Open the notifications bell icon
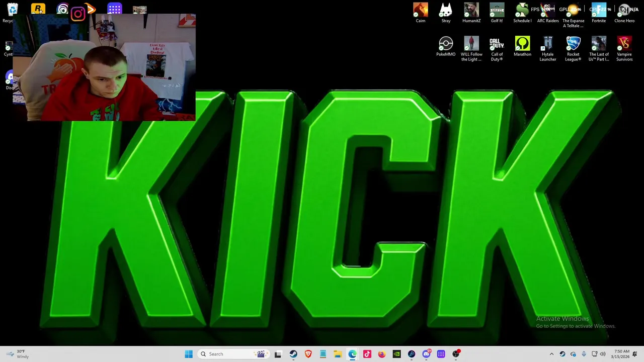 point(635,354)
